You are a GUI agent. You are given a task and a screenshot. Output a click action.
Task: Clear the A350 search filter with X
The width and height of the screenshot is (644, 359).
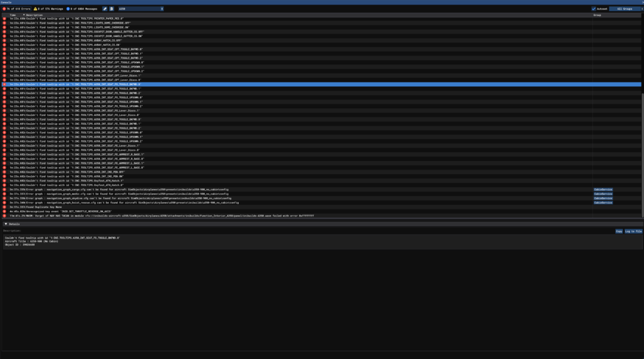(162, 9)
